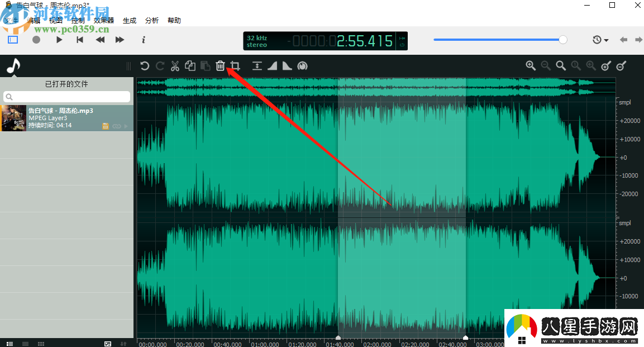Click the normalize volume icon
Image resolution: width=644 pixels, height=347 pixels.
[257, 66]
